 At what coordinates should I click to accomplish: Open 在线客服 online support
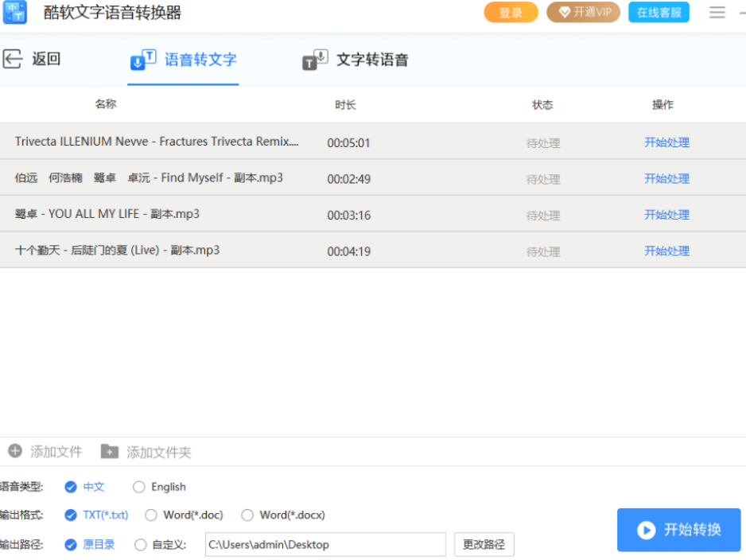click(x=659, y=13)
